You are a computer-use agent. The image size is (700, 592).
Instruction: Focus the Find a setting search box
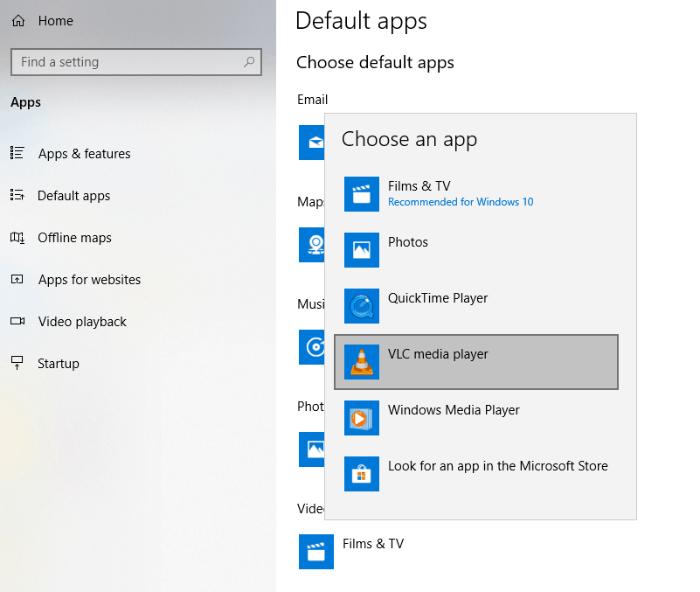click(136, 62)
